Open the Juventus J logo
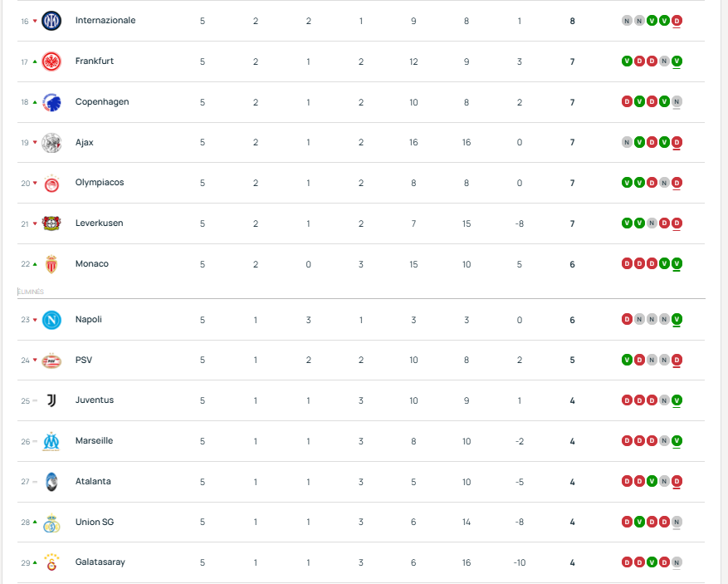728x584 pixels. click(51, 400)
